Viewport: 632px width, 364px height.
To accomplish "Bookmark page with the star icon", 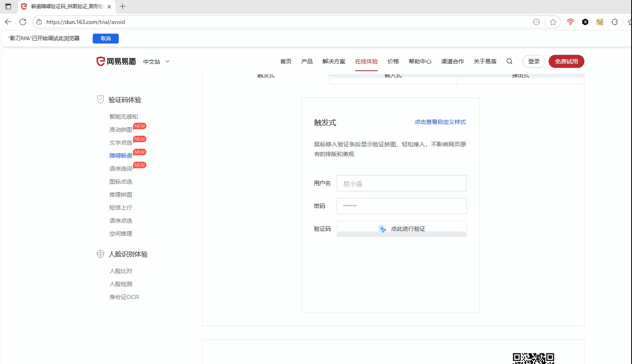I will point(553,22).
